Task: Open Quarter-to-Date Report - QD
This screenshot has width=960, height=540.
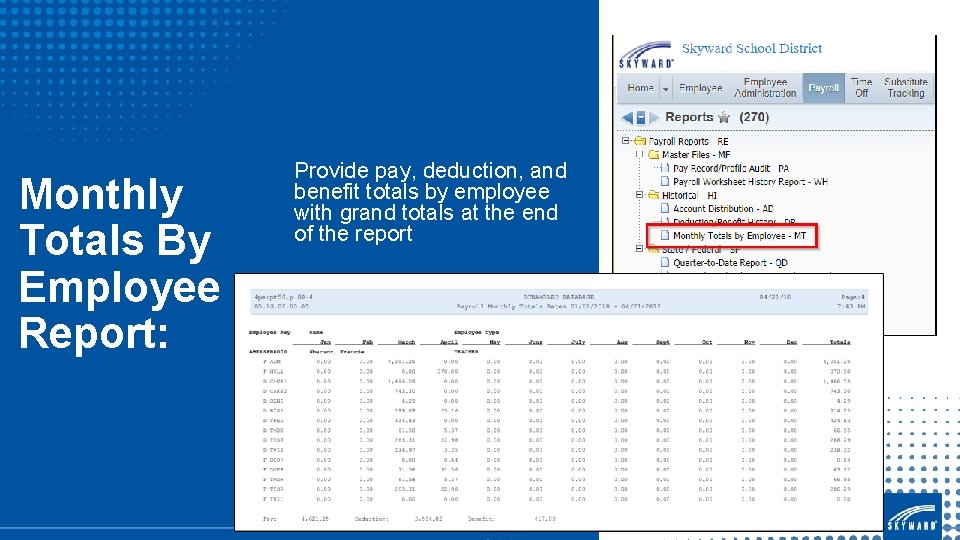Action: click(x=730, y=262)
